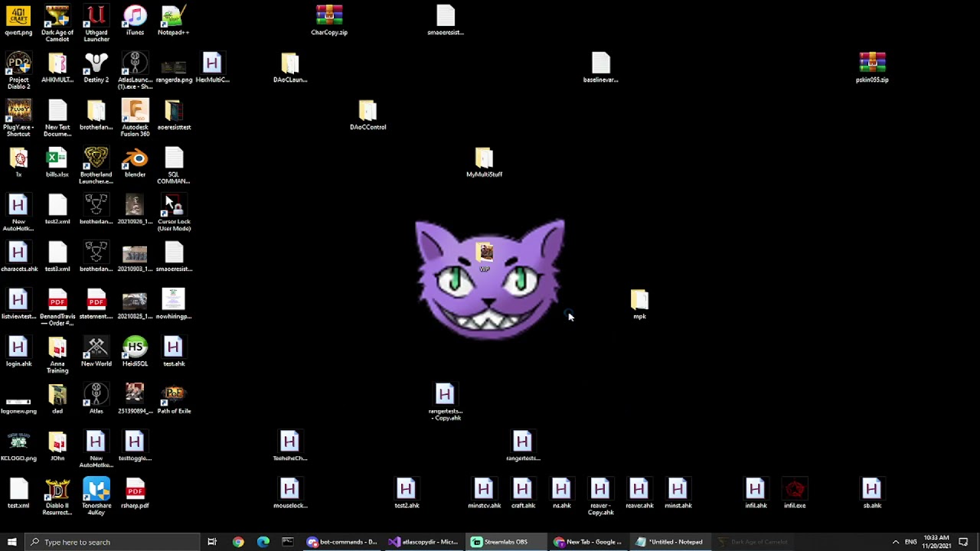The image size is (980, 551).
Task: Open the Action Center notifications
Action: 964,542
